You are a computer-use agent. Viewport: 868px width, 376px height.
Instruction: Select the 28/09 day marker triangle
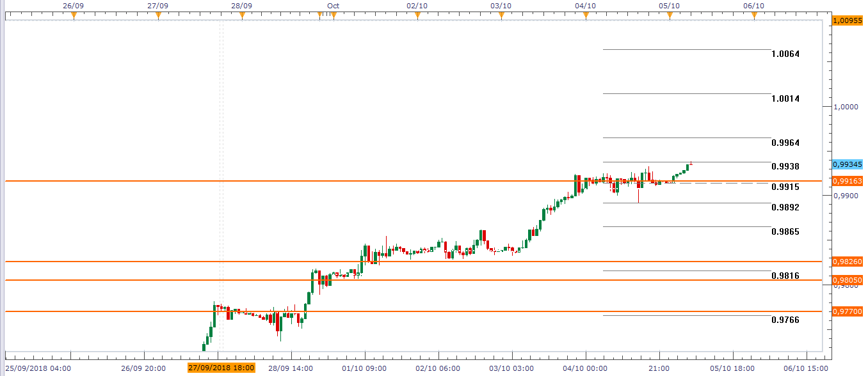click(241, 15)
